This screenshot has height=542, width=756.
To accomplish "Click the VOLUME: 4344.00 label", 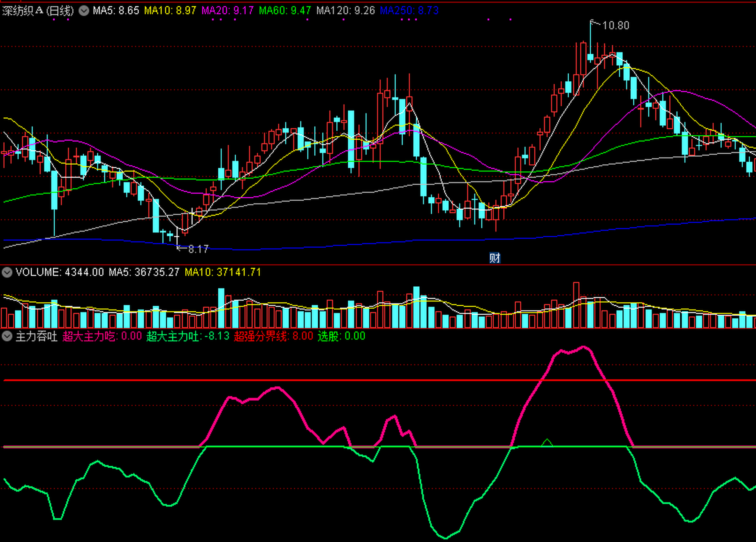I will 60,272.
